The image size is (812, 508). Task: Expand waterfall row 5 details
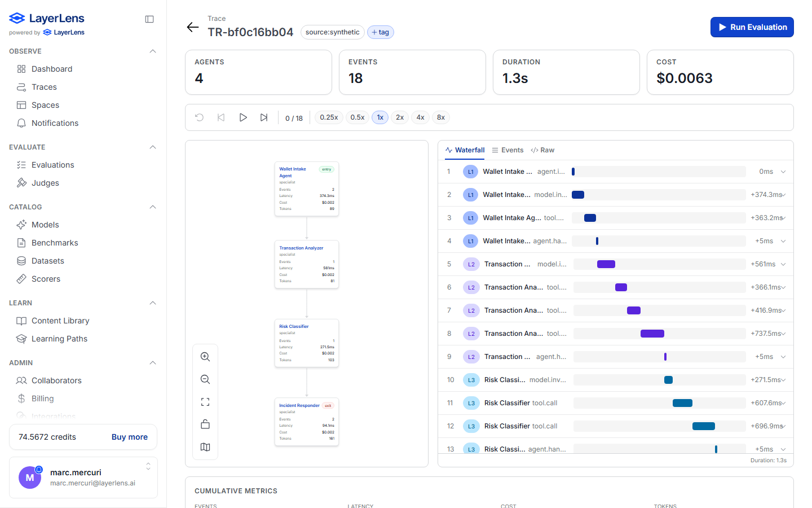[783, 264]
